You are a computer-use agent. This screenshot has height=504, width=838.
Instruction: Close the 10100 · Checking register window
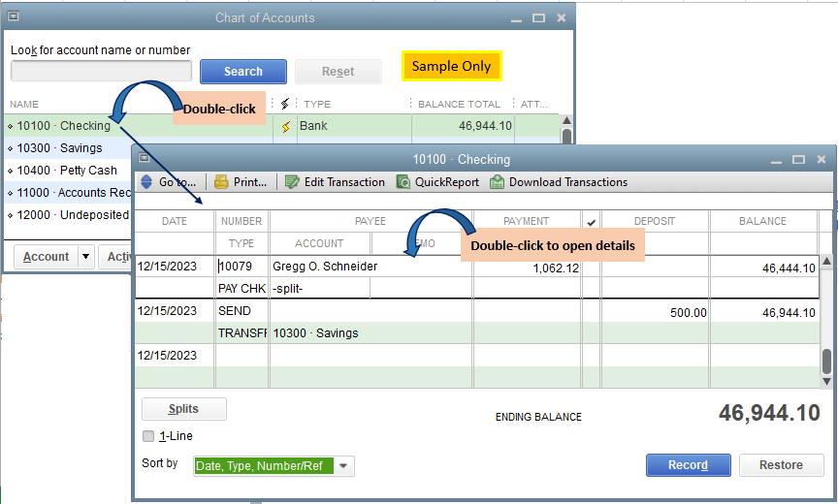pyautogui.click(x=822, y=160)
